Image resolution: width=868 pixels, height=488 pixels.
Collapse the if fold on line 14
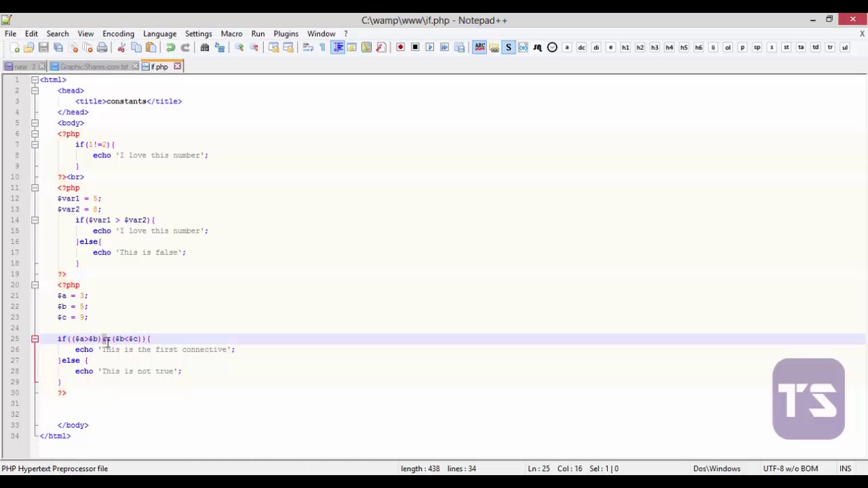35,220
